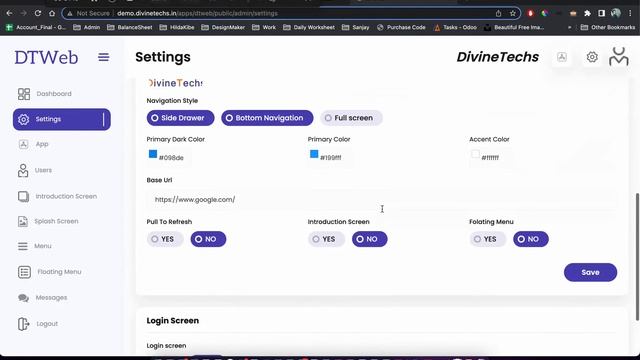Click the app image icon in header

pos(562,57)
